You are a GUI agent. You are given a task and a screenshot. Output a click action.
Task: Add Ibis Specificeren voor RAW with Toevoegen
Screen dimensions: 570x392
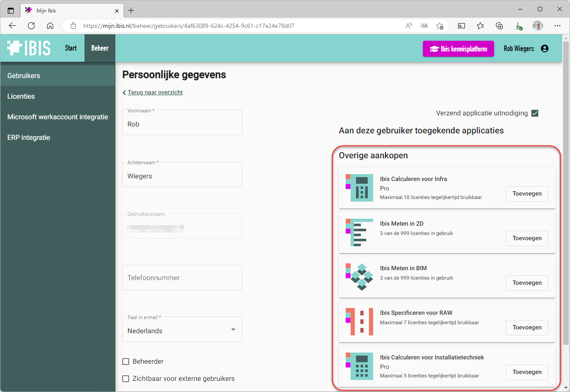tap(527, 327)
